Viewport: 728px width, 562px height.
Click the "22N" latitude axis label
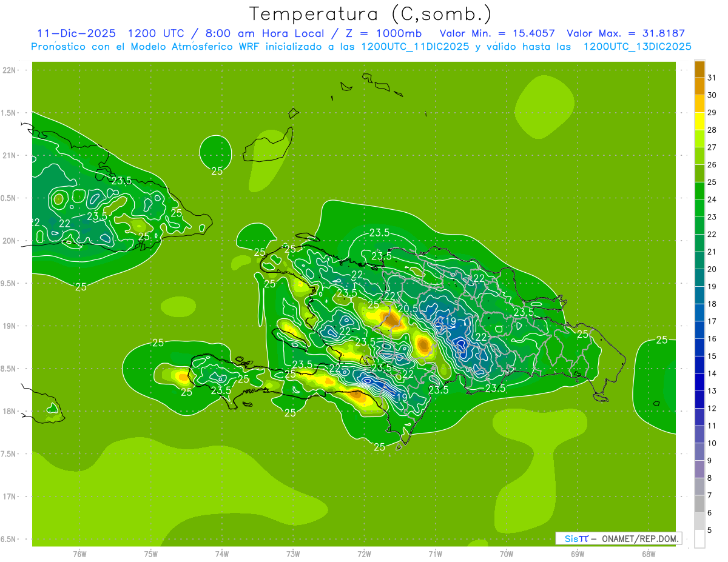[x=10, y=70]
